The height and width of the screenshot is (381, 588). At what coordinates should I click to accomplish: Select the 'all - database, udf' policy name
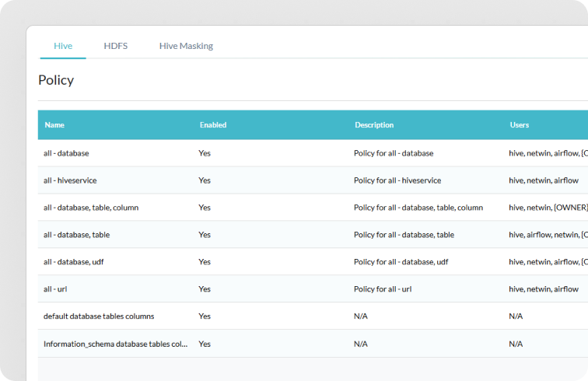coord(73,262)
